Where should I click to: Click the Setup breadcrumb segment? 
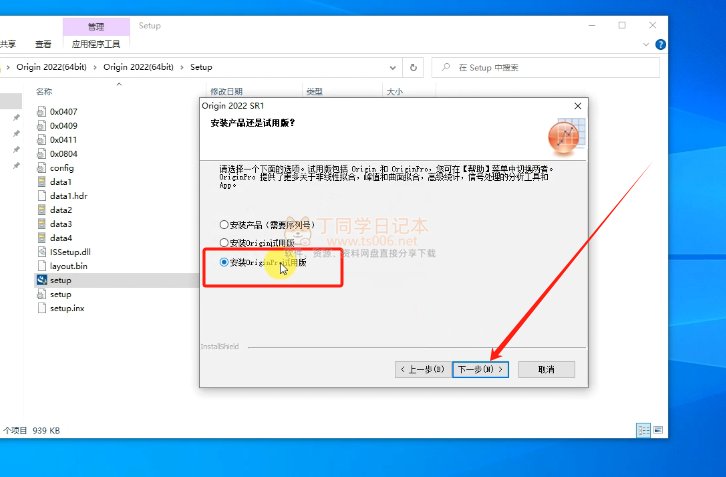[x=201, y=67]
